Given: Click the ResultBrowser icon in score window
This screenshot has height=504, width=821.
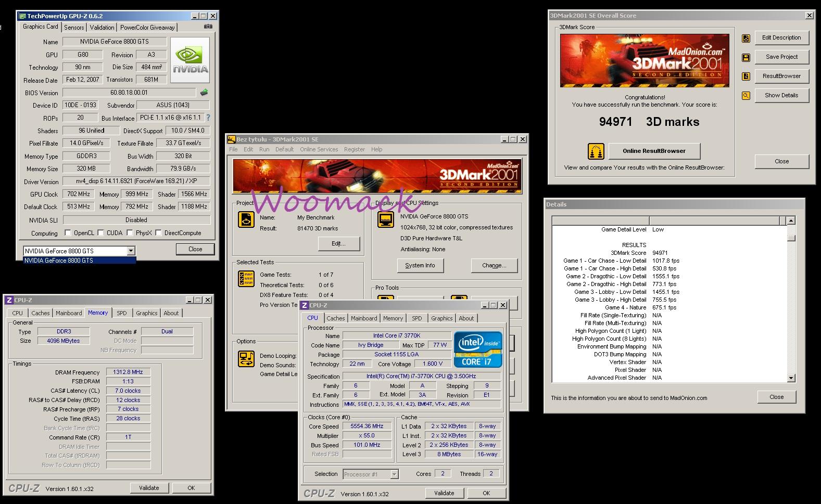Looking at the screenshot, I should (746, 76).
